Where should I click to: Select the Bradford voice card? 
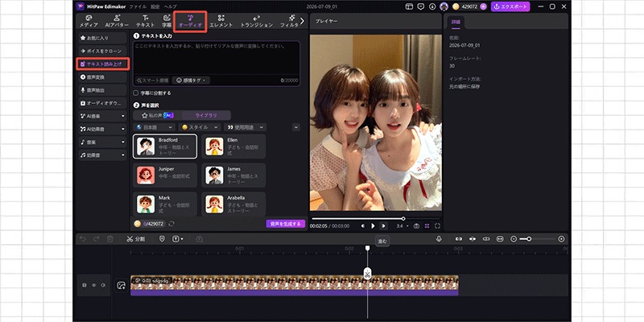165,147
